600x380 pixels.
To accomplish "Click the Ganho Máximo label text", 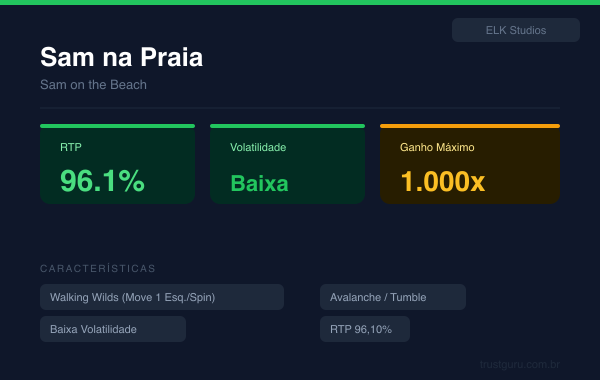I will [437, 147].
